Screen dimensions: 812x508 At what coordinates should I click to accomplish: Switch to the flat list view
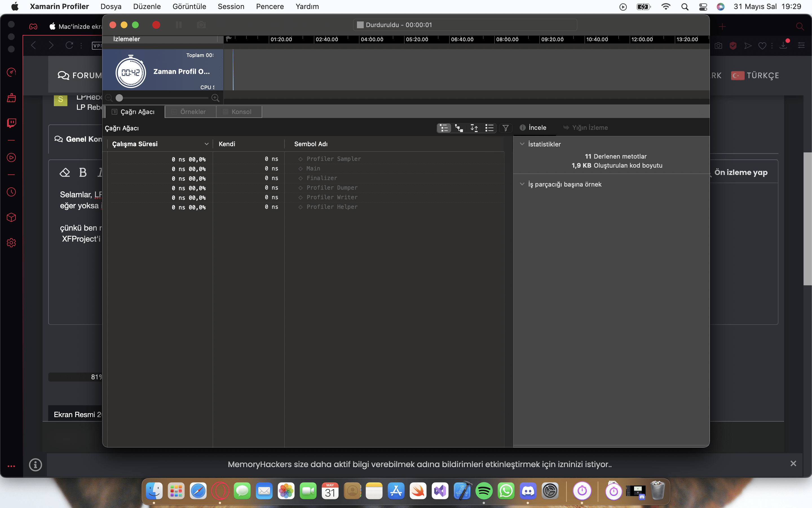click(489, 128)
